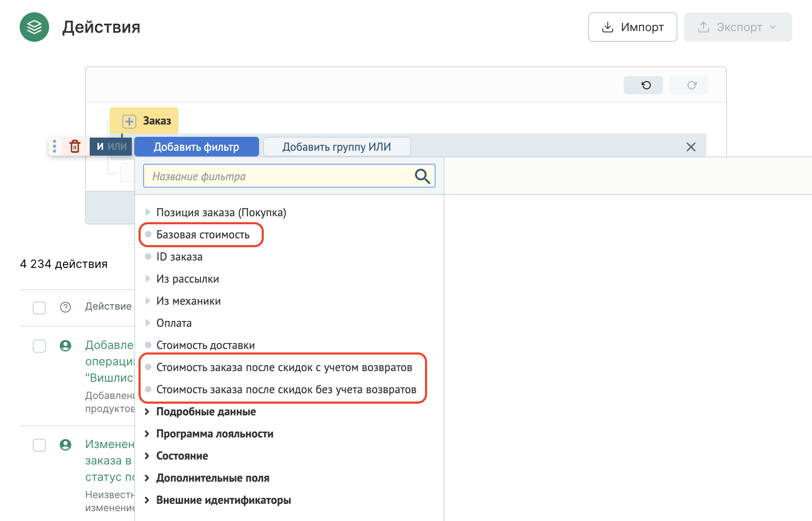Click the user avatar icon on Добавле... row

click(x=65, y=346)
